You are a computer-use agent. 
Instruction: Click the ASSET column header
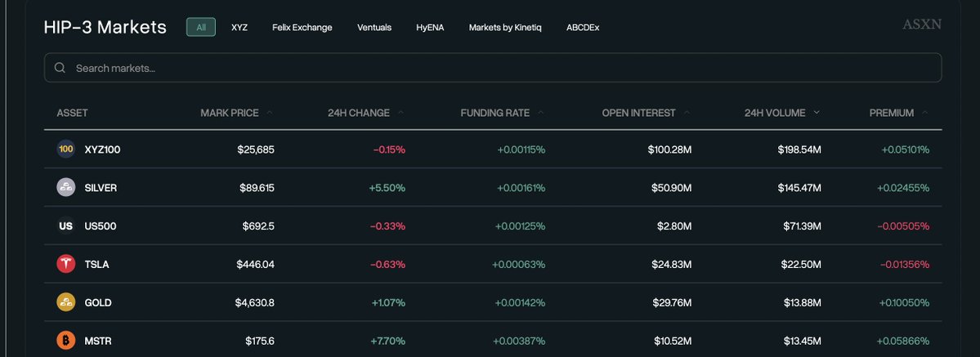pyautogui.click(x=72, y=114)
